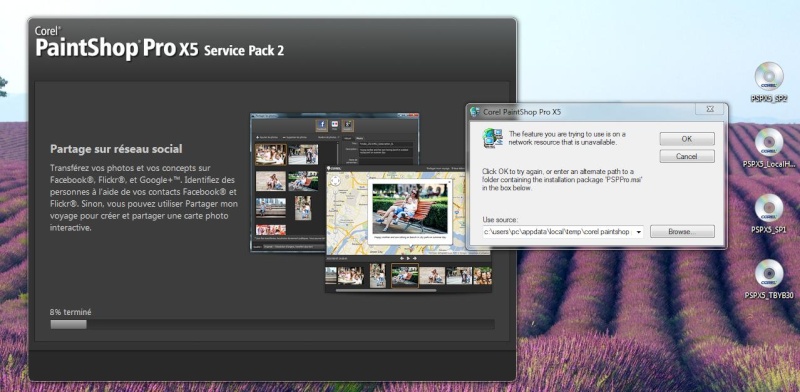Click the share photos window preview
800x392 pixels.
tap(335, 182)
